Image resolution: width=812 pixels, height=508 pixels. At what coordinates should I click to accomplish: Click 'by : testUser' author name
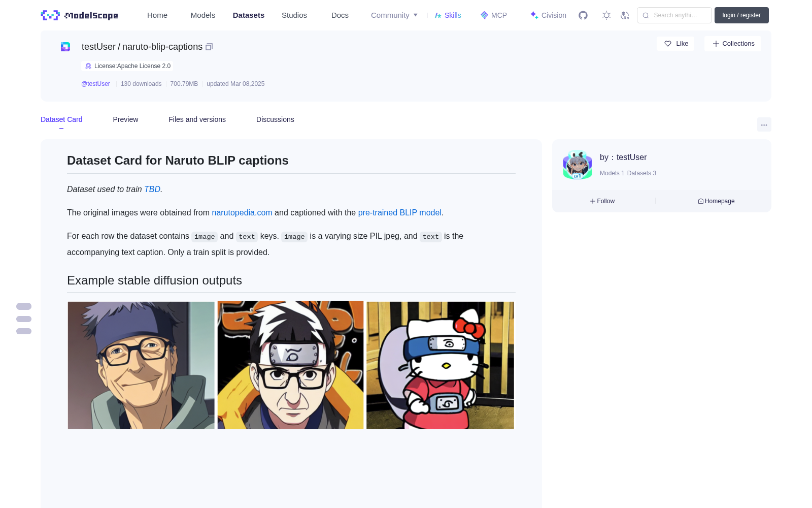tap(623, 157)
